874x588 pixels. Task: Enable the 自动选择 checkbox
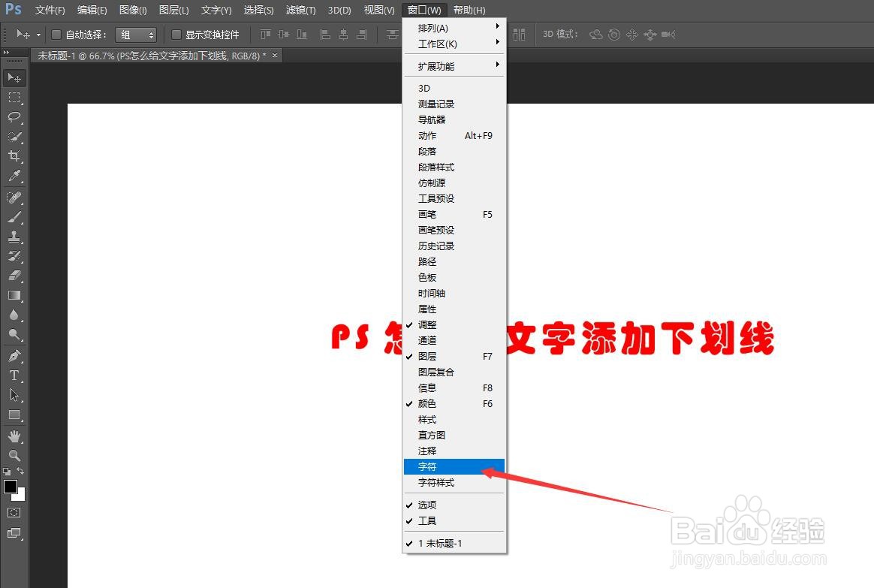pyautogui.click(x=56, y=34)
